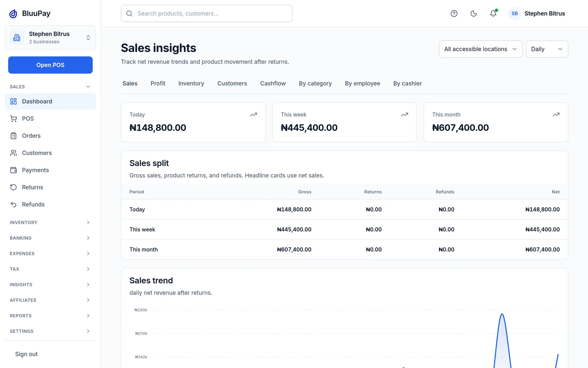Image resolution: width=588 pixels, height=368 pixels.
Task: Focus the Search products, customers field
Action: pyautogui.click(x=206, y=13)
